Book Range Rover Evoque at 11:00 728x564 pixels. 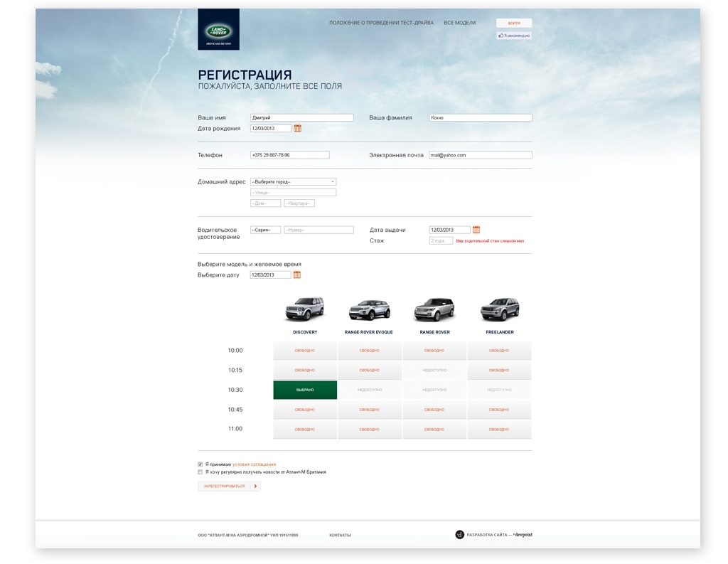pos(370,430)
